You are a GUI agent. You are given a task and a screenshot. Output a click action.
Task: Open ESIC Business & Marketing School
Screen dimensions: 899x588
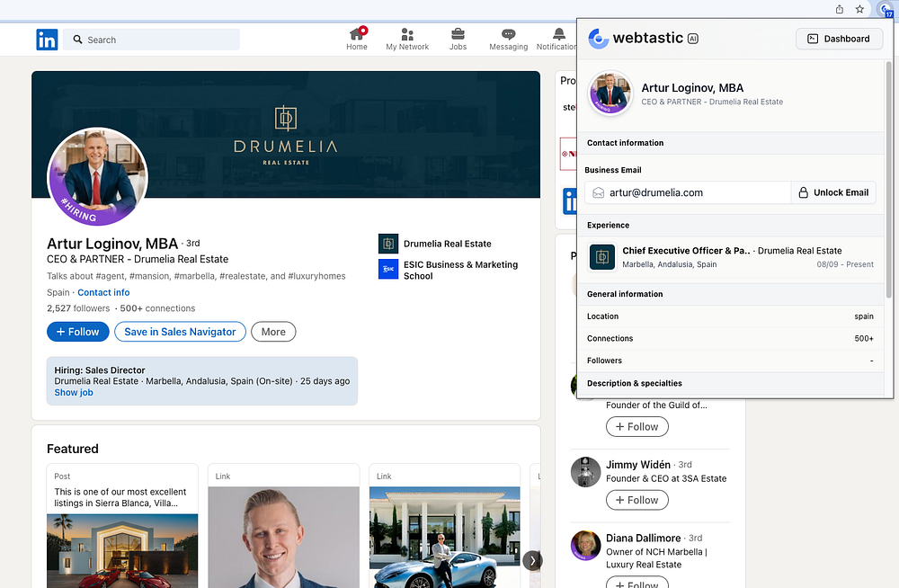pyautogui.click(x=460, y=271)
